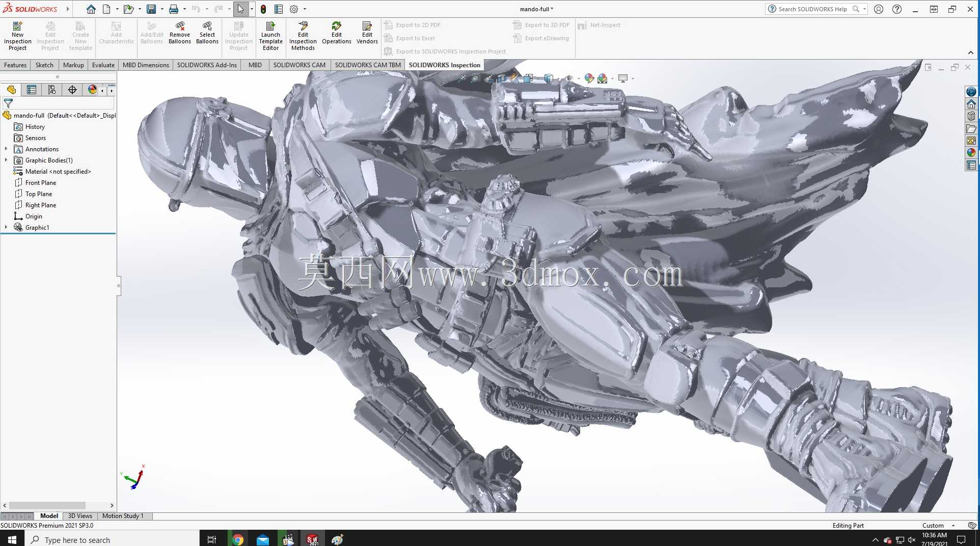Open a file with the Open icon
Viewport: 980px width, 546px height.
point(128,9)
